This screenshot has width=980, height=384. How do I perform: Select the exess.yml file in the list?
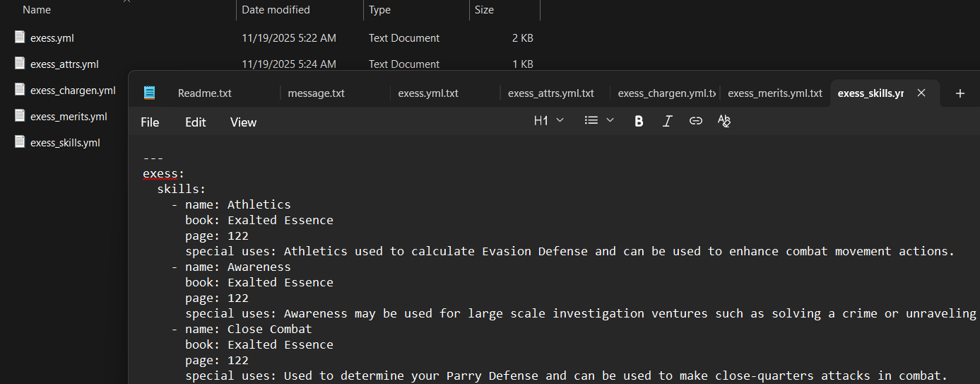pos(52,38)
